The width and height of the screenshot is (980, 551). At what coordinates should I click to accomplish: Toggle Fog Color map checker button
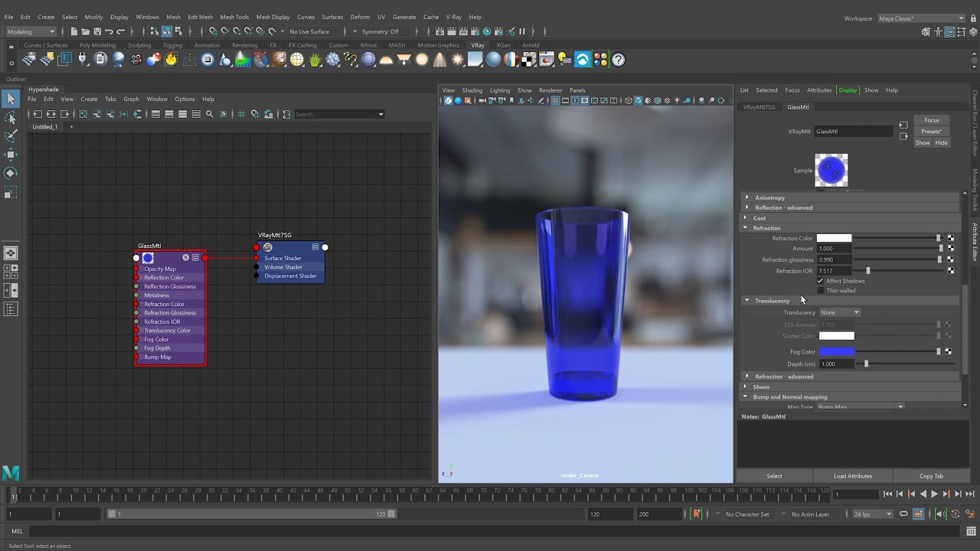[x=949, y=351]
